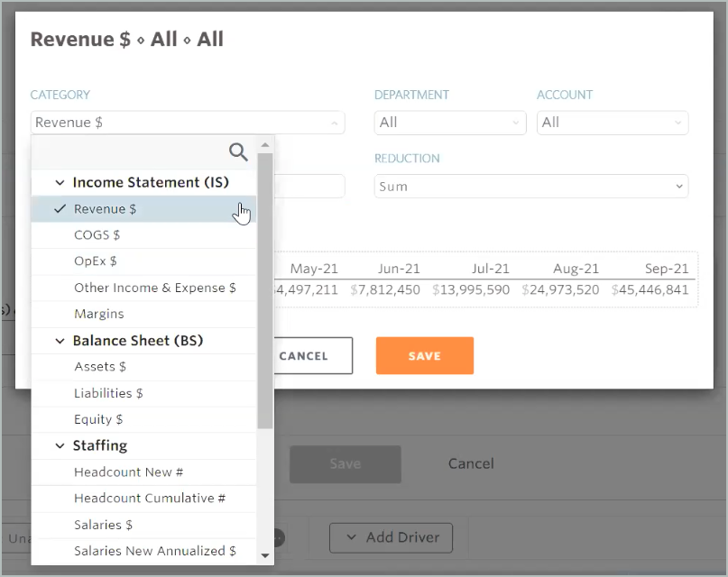Select the checked Revenue $ option

[106, 209]
